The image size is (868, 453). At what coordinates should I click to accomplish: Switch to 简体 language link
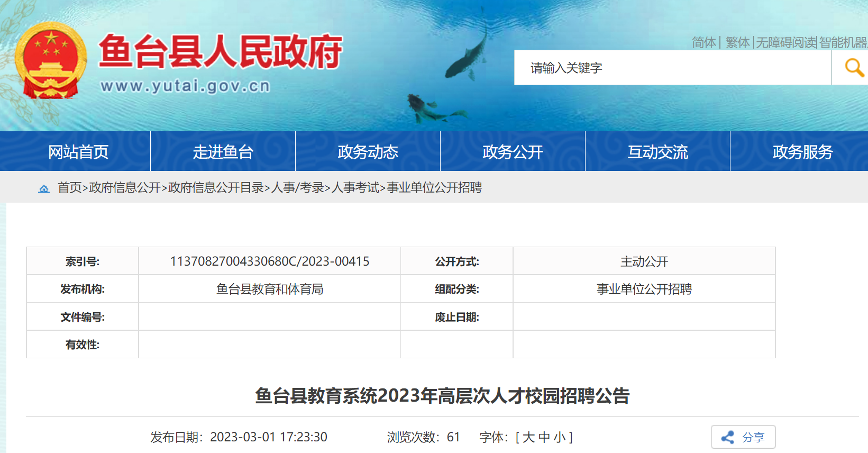704,42
